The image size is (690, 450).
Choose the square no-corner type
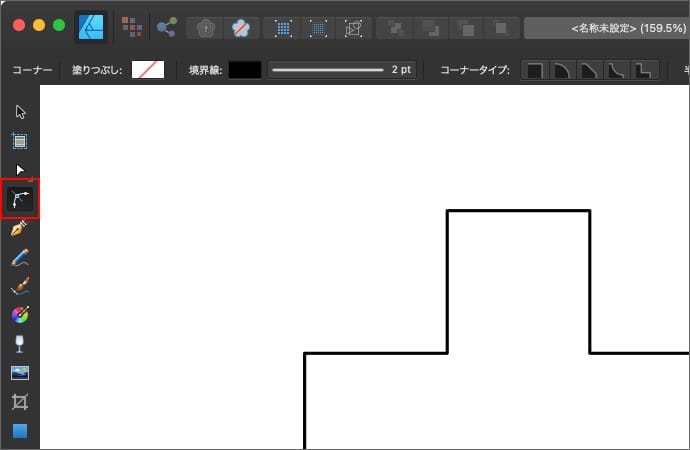(535, 70)
